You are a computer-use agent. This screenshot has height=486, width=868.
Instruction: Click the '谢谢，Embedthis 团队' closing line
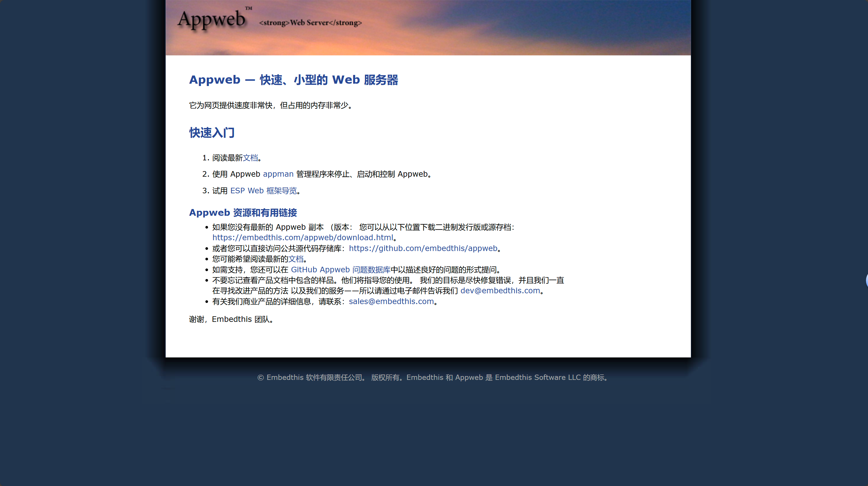point(231,319)
